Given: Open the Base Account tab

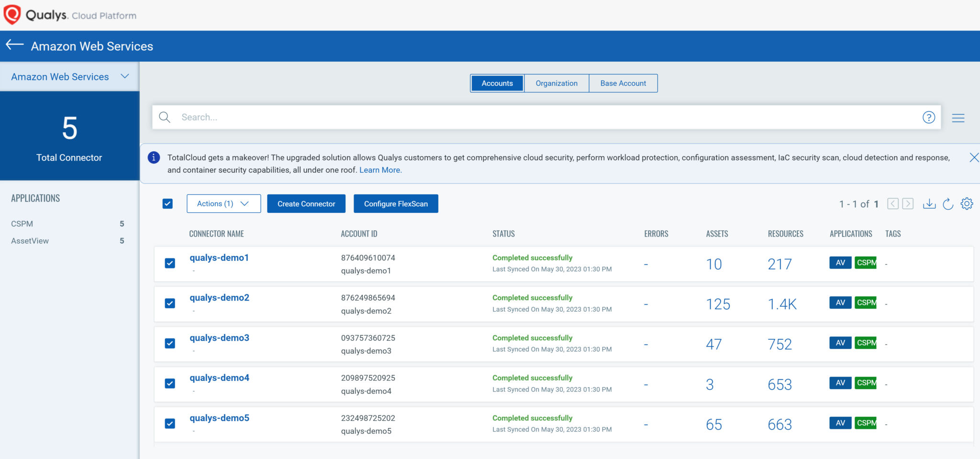Looking at the screenshot, I should click(623, 83).
